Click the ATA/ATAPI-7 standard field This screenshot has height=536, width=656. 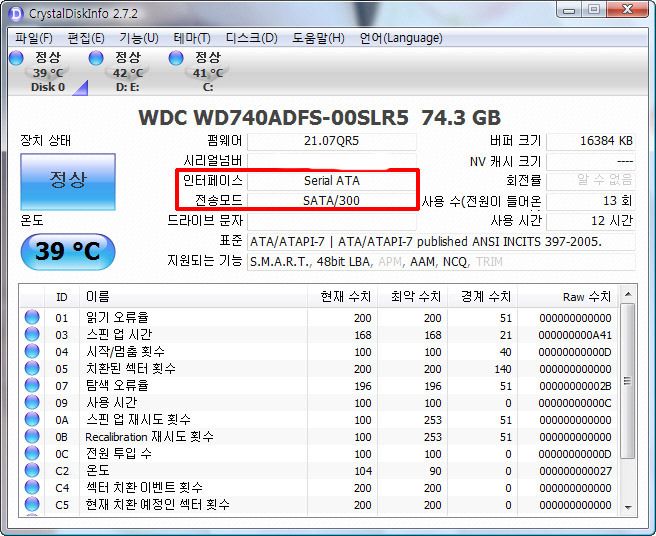(441, 241)
